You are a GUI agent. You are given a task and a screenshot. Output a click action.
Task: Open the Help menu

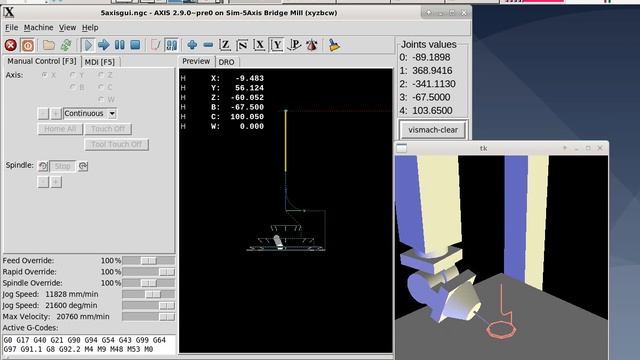[x=90, y=27]
